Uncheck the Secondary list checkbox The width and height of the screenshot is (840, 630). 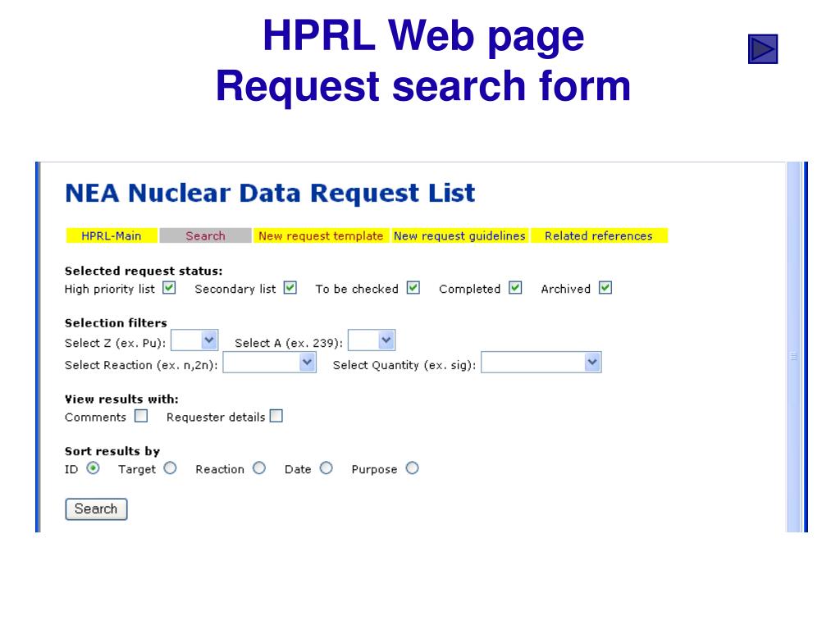click(x=290, y=288)
